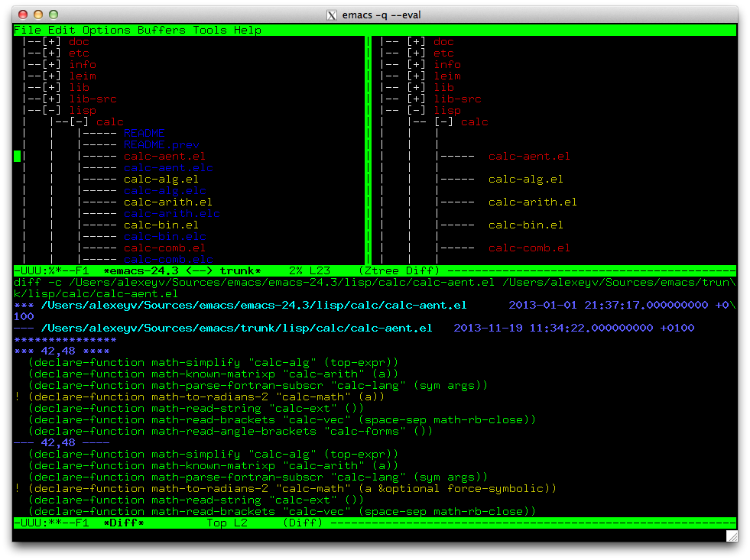Select calc-bin.el in left tree
750x560 pixels.
(x=161, y=225)
